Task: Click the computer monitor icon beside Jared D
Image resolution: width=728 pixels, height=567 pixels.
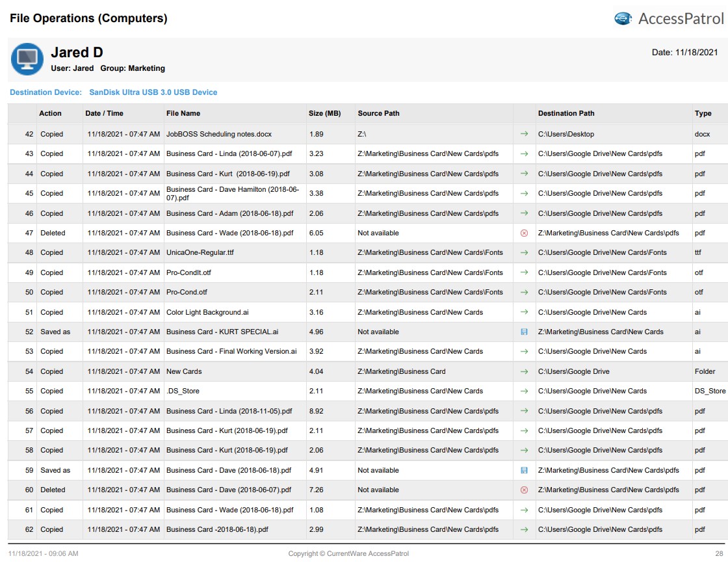Action: coord(27,59)
